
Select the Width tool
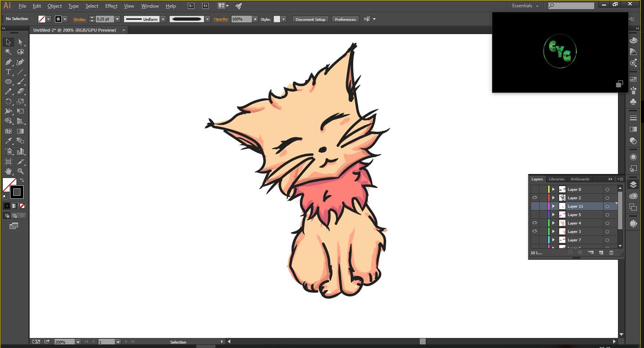8,111
